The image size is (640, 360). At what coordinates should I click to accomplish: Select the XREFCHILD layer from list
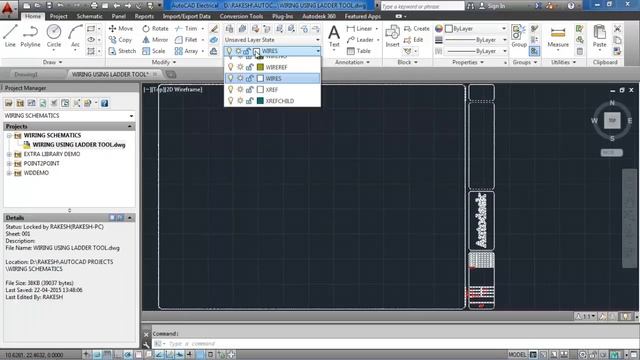click(272, 100)
